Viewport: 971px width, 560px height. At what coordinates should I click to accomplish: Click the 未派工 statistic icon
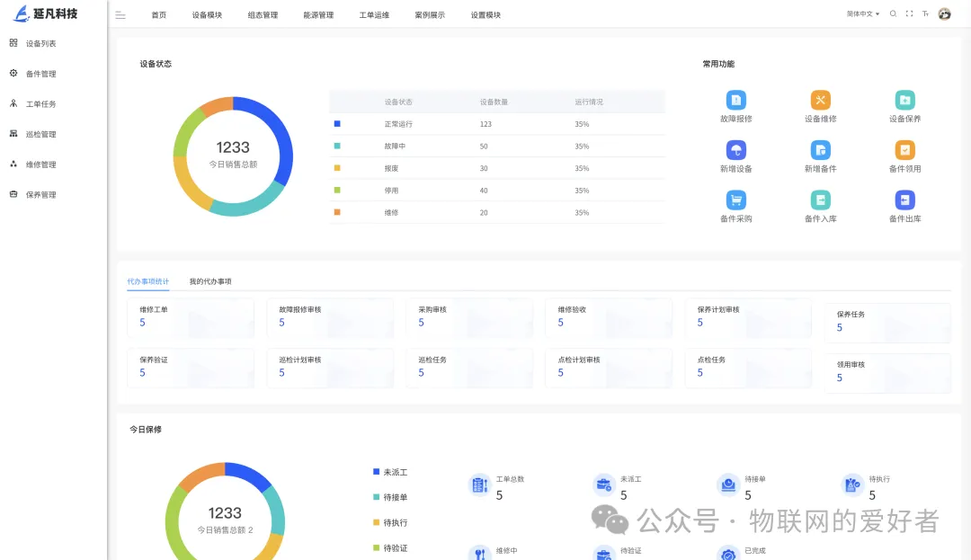604,485
